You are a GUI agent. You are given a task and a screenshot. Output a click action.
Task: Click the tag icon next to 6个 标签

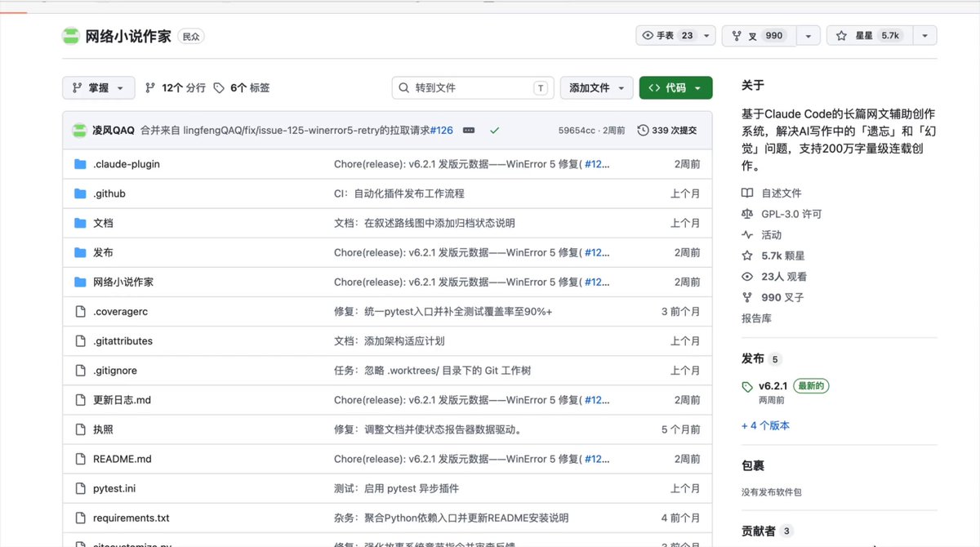219,87
